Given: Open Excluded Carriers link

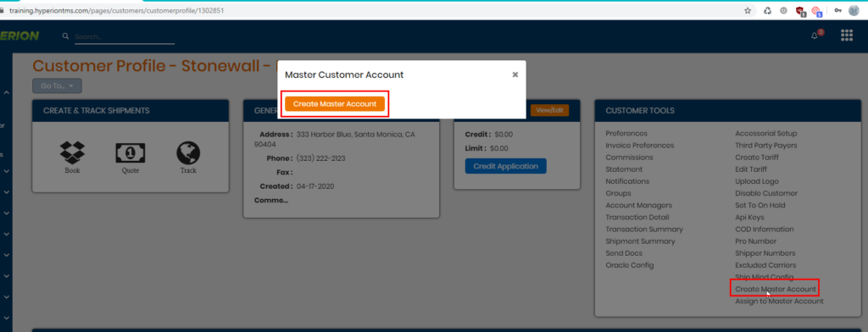Looking at the screenshot, I should tap(765, 265).
